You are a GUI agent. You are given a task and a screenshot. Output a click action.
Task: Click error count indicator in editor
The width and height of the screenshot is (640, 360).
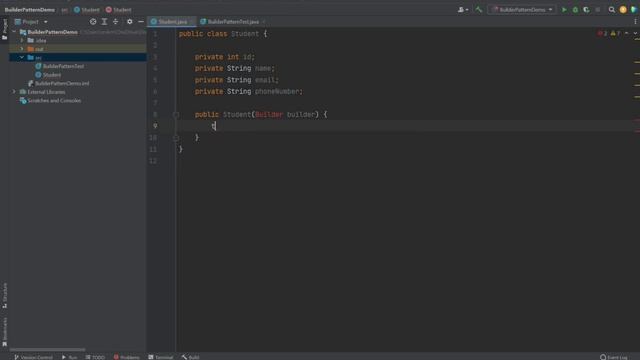[x=602, y=33]
